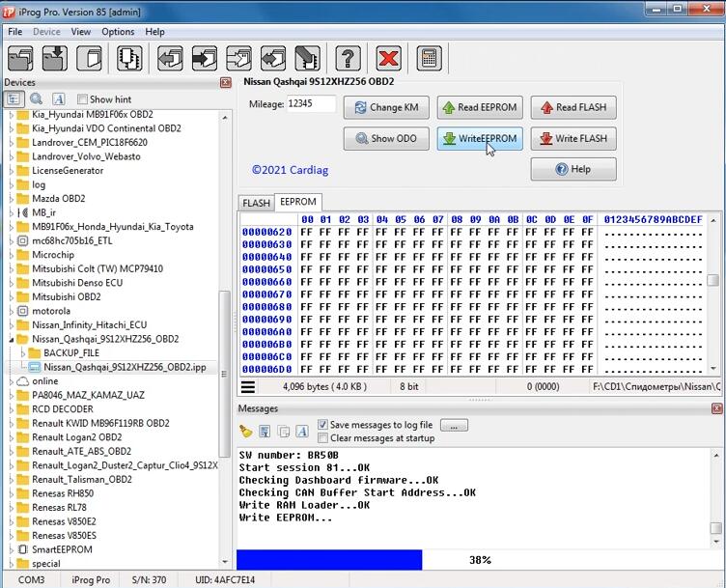Open the calculator tool in the toolbar
Image resolution: width=726 pixels, height=588 pixels.
coord(430,58)
